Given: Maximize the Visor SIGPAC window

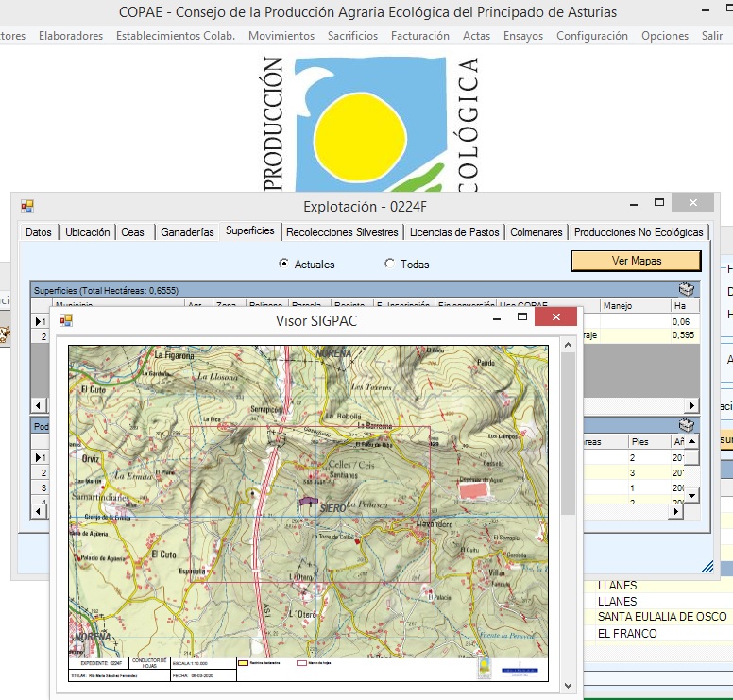Looking at the screenshot, I should 520,318.
